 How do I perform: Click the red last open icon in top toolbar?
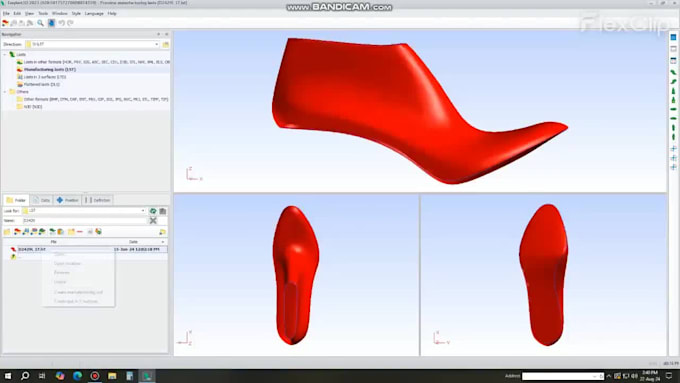coord(5,23)
